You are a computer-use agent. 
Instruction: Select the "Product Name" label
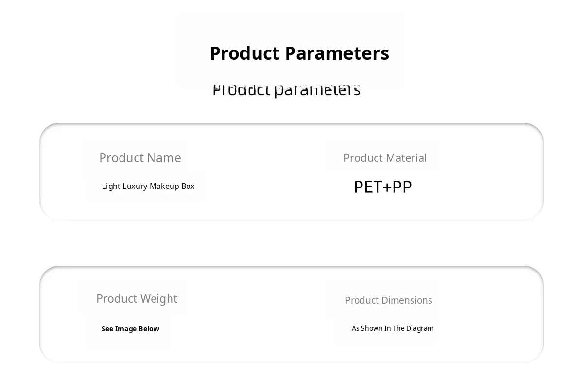click(x=140, y=158)
